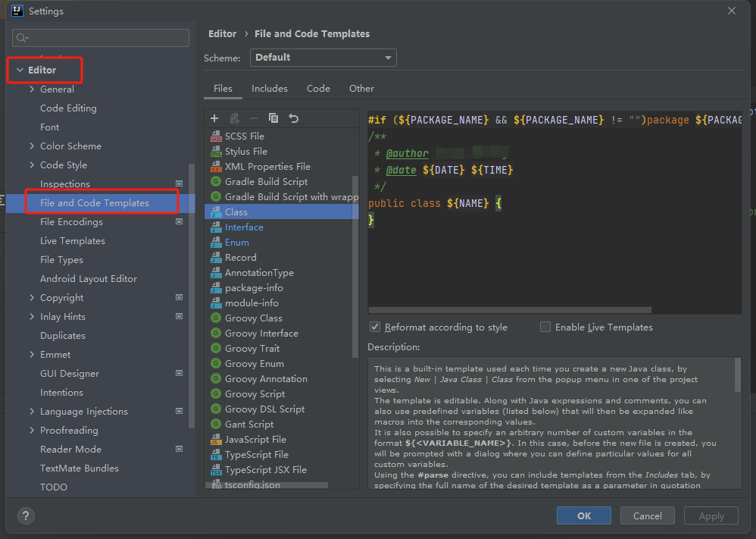Click the Record template icon

[x=216, y=258]
